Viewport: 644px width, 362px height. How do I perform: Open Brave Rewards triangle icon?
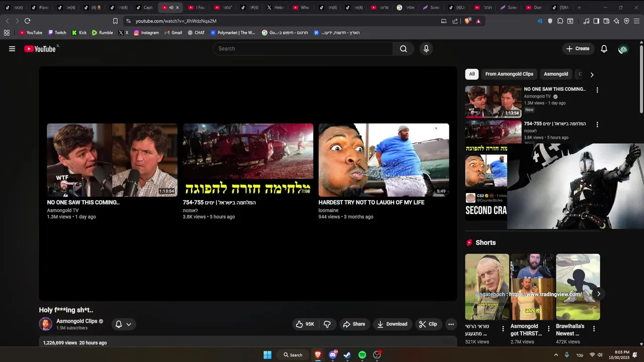coord(478,21)
